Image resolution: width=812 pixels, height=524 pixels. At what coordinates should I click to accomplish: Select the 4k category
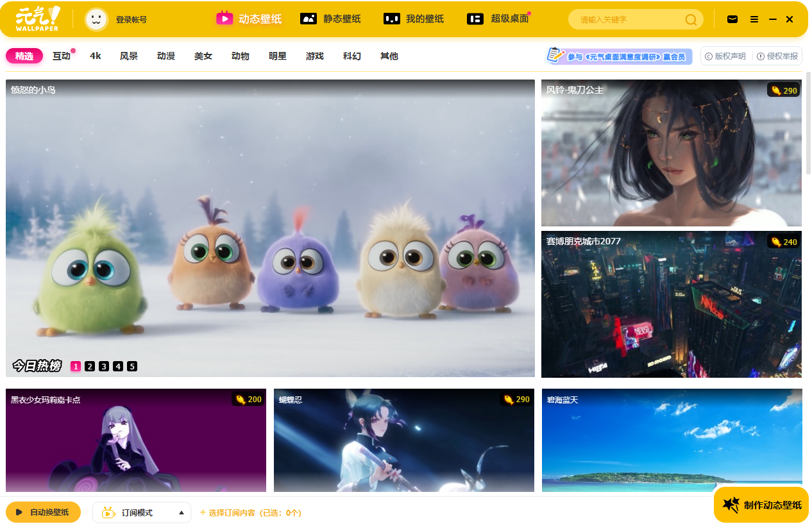[96, 56]
